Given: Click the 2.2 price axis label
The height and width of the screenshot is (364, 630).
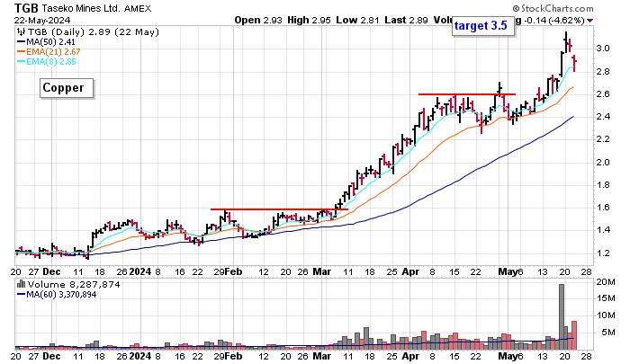Looking at the screenshot, I should point(603,138).
